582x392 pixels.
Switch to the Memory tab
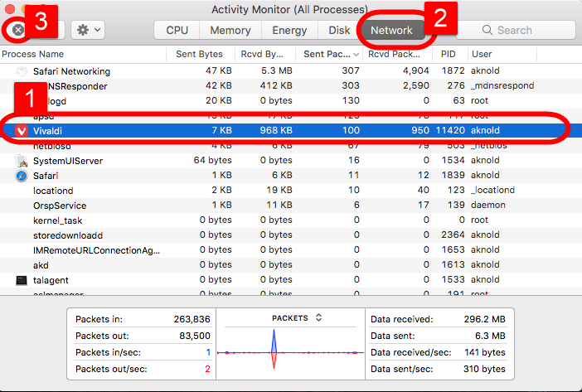click(x=230, y=30)
